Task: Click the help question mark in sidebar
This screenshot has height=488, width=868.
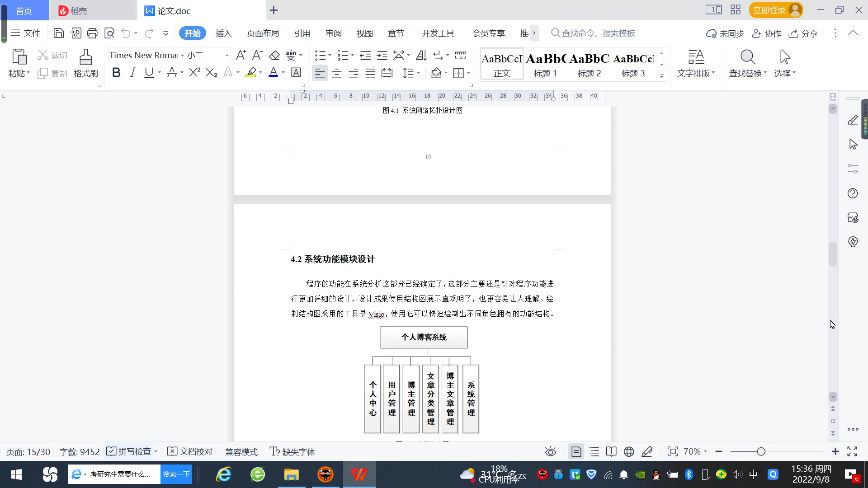Action: pos(853,193)
